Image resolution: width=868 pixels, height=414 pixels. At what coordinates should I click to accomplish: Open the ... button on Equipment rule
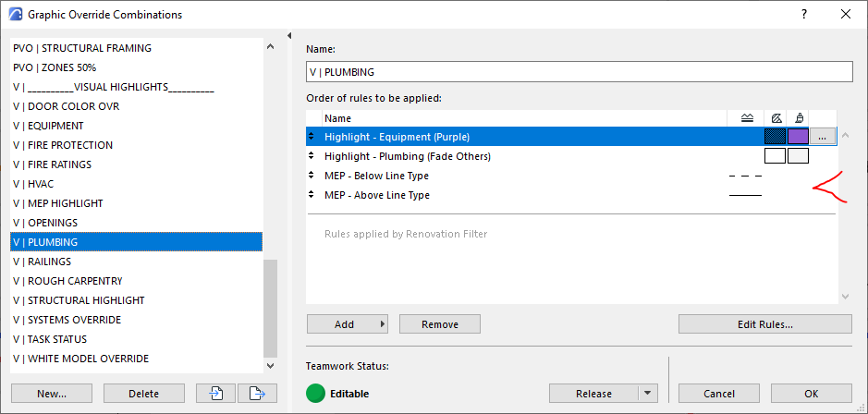(823, 137)
